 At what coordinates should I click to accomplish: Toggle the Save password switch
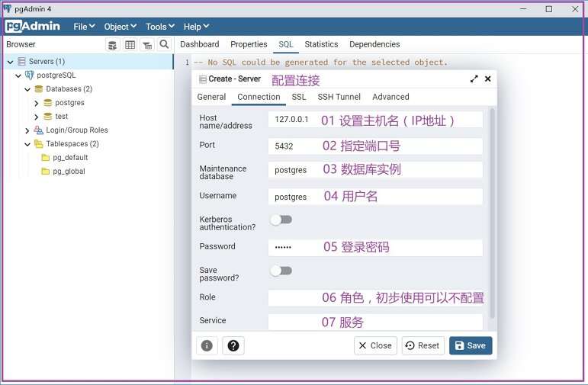[x=281, y=271]
